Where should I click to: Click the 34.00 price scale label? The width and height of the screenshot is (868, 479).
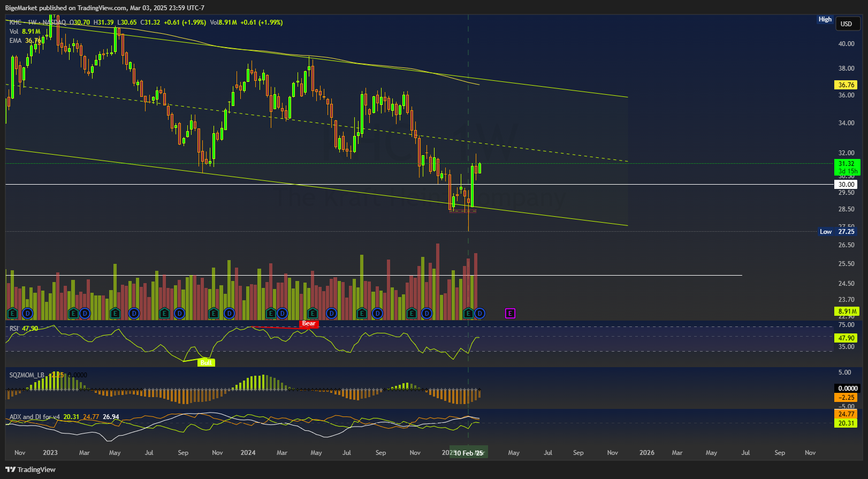(x=846, y=123)
